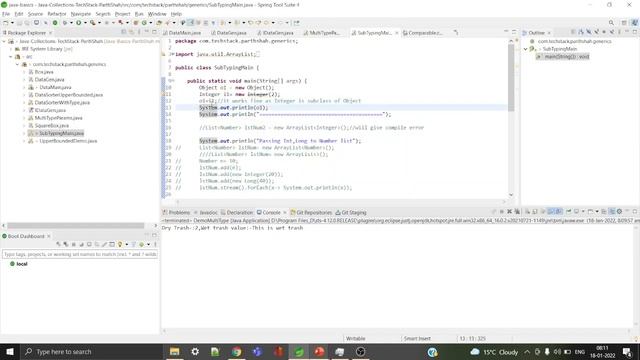Click the editor scroll down arrow

(x=511, y=195)
